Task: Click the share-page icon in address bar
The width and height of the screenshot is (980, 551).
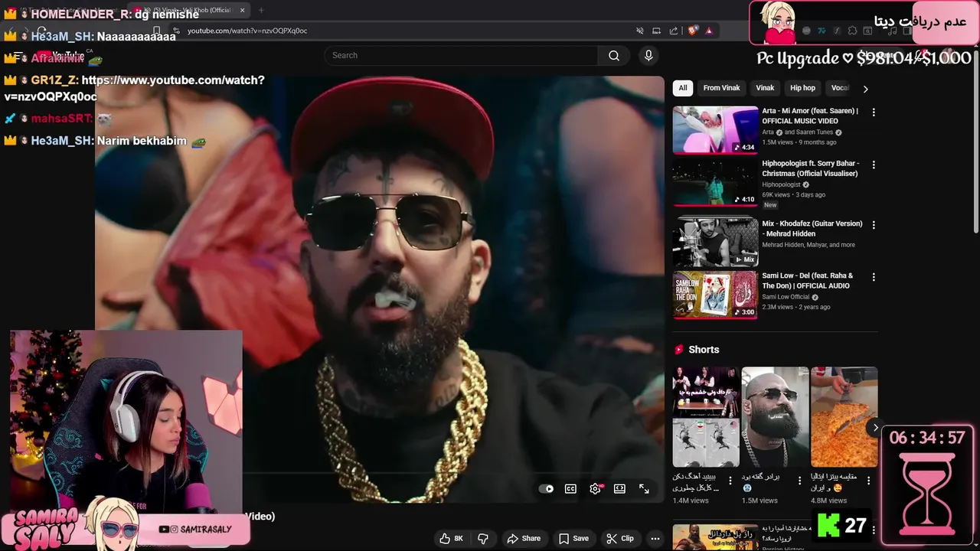Action: pos(674,31)
